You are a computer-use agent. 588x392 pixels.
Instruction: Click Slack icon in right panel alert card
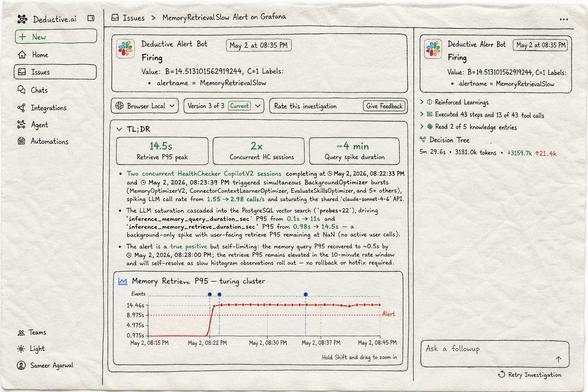coord(433,49)
